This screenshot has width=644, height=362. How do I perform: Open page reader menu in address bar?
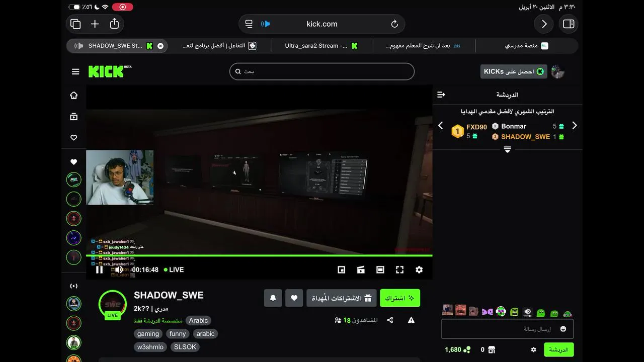pyautogui.click(x=249, y=24)
